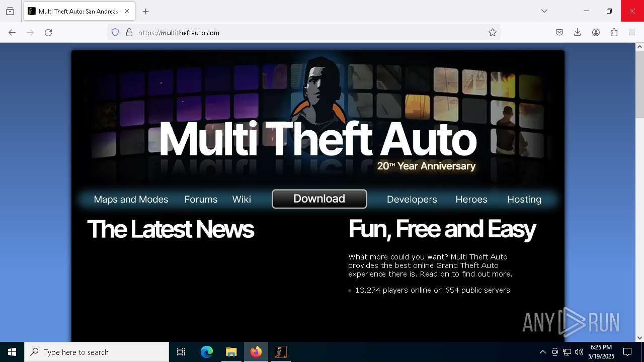
Task: Open the Wiki link
Action: (x=242, y=199)
